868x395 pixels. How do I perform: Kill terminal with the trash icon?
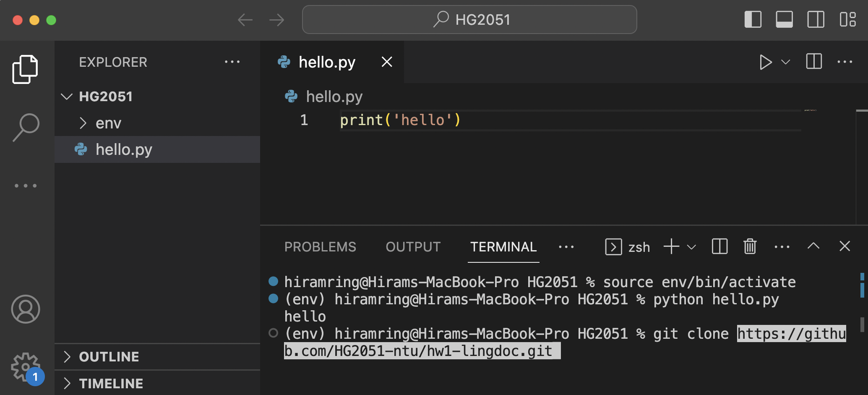(x=750, y=246)
